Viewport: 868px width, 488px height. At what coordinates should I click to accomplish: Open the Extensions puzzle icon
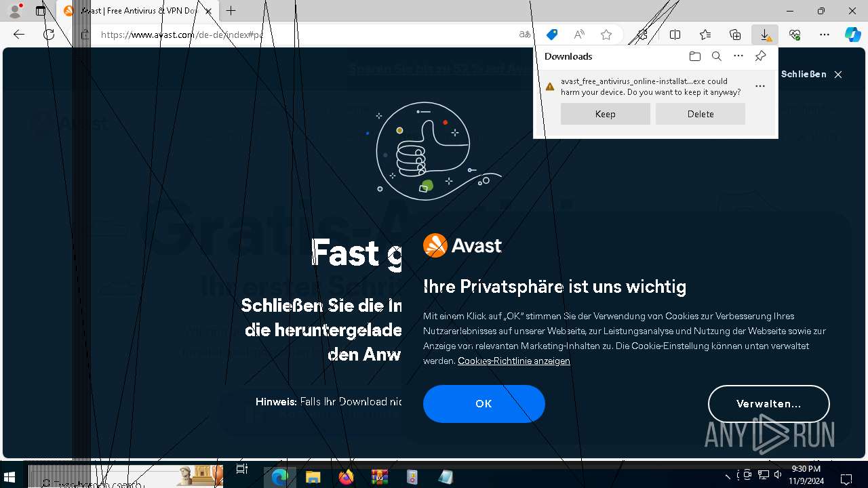[x=643, y=35]
